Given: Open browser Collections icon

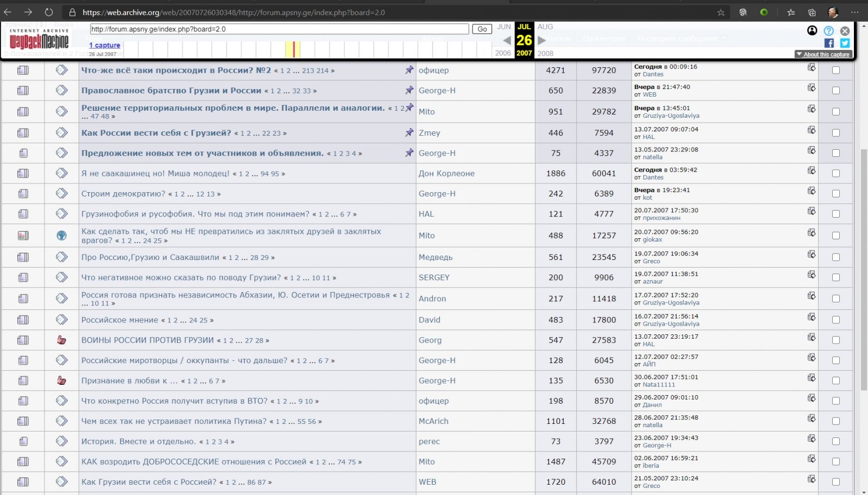Looking at the screenshot, I should pyautogui.click(x=812, y=12).
